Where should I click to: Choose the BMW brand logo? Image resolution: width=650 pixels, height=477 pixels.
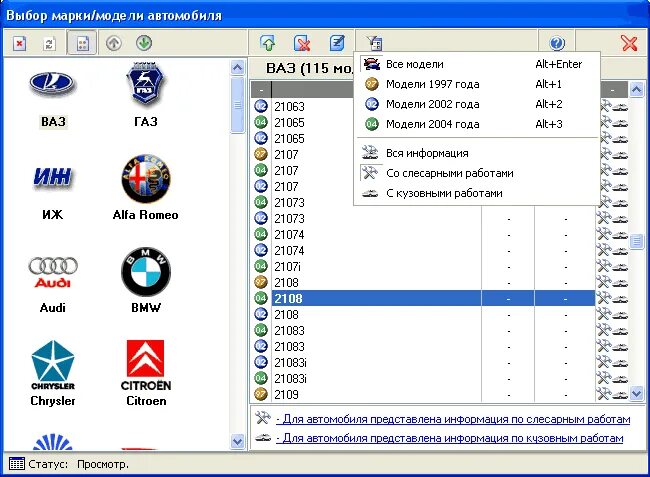tap(146, 272)
